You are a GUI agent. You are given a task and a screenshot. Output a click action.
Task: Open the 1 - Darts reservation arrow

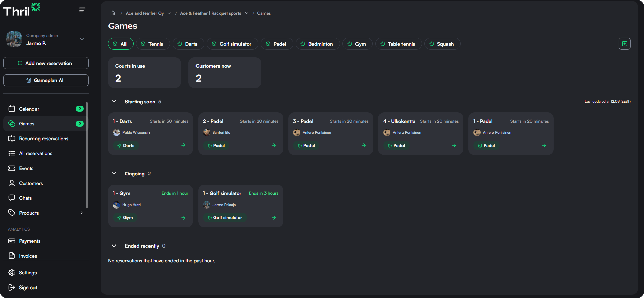[183, 145]
